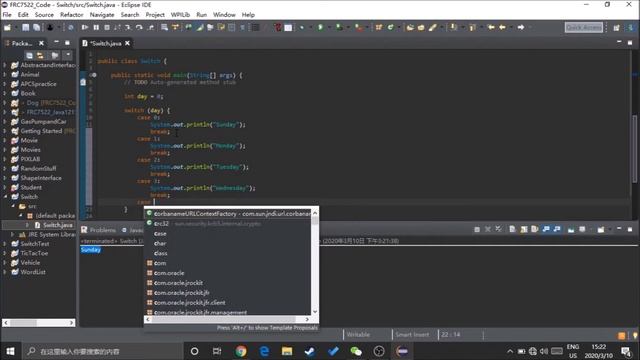Select the Switch.java editor tab
The image size is (640, 360).
click(x=105, y=43)
